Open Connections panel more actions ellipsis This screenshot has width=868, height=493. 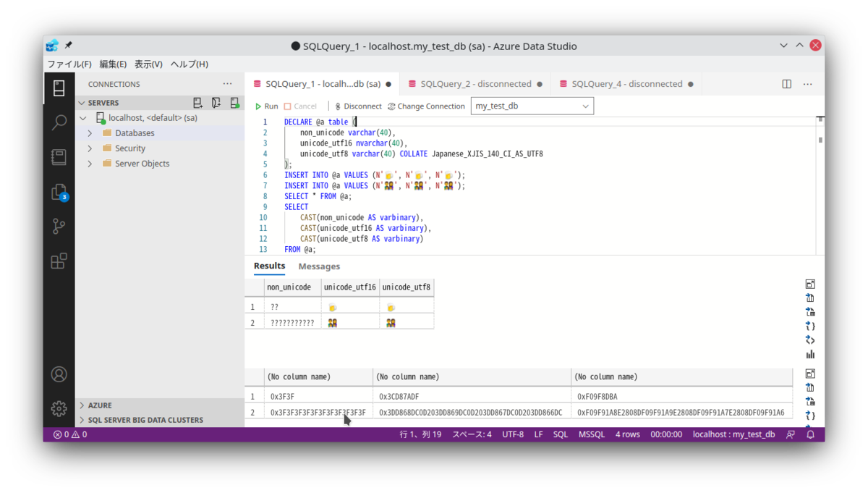pyautogui.click(x=228, y=84)
